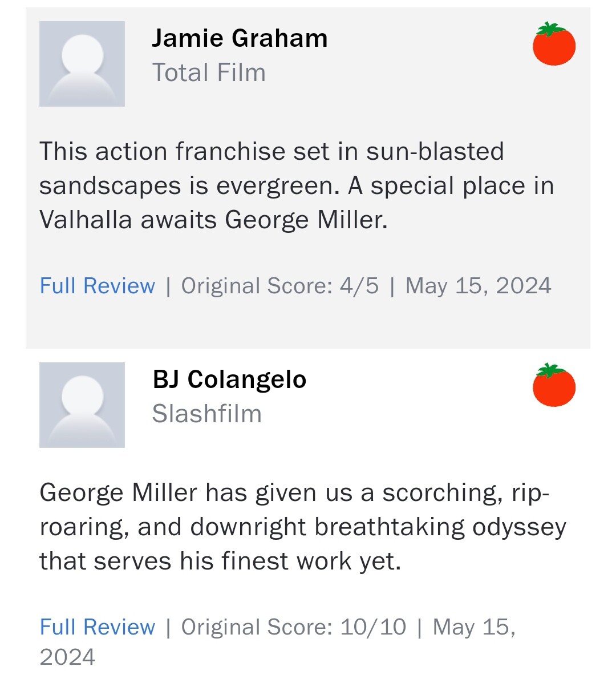
Task: Click the May 15 date in BJ Colangelo's review
Action: [x=473, y=627]
